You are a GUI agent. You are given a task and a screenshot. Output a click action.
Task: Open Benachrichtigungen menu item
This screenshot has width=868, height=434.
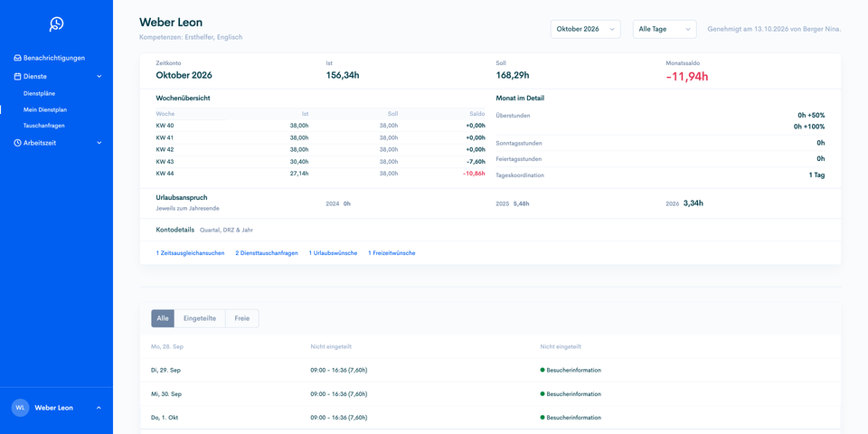(54, 58)
